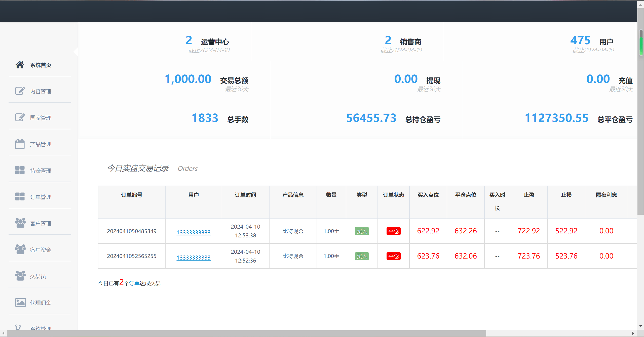Click the vertical scrollbar down arrow
This screenshot has height=337, width=644.
pos(641,326)
